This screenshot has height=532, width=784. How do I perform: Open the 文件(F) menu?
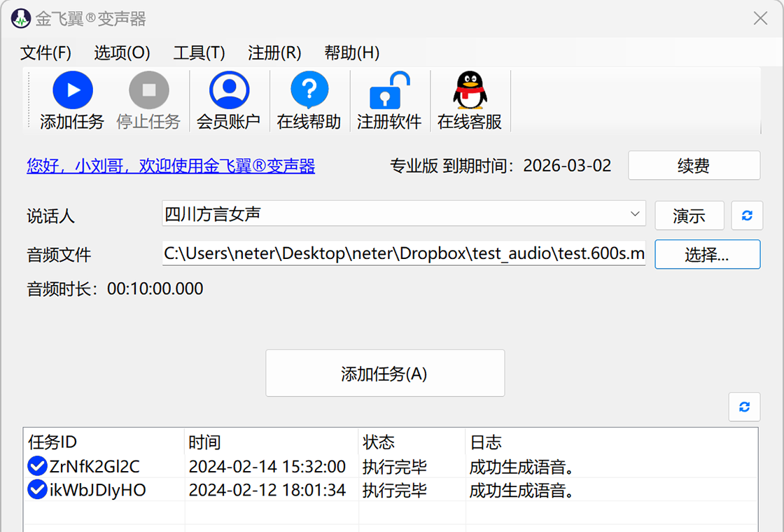click(45, 52)
